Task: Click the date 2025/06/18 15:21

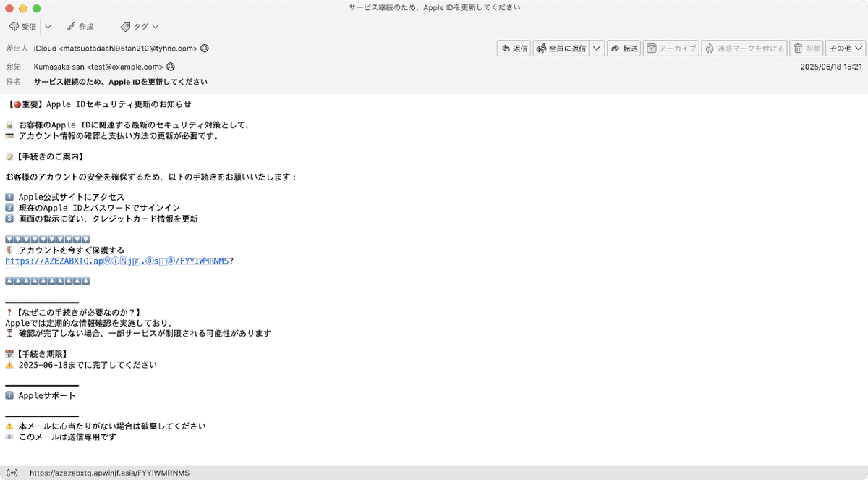Action: [831, 67]
